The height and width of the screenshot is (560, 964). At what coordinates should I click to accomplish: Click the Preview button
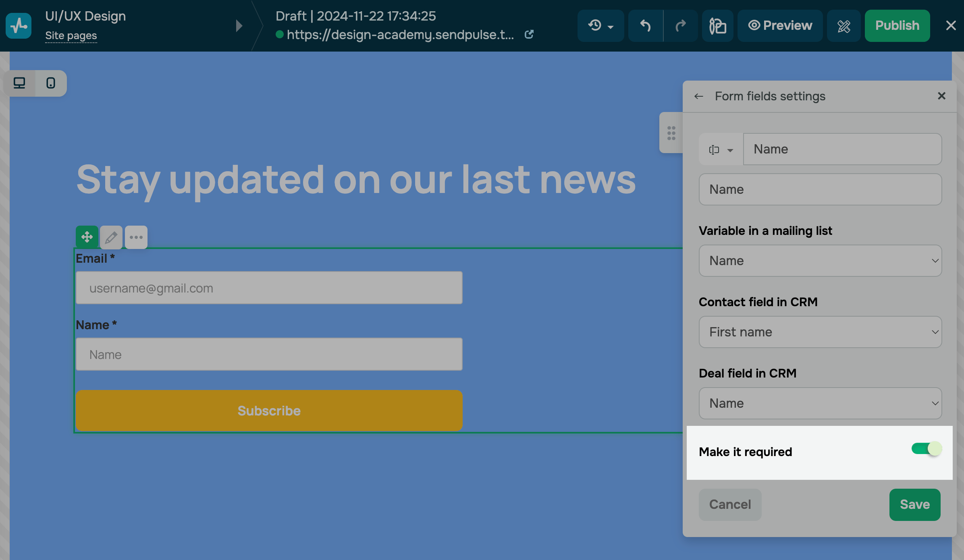tap(780, 26)
